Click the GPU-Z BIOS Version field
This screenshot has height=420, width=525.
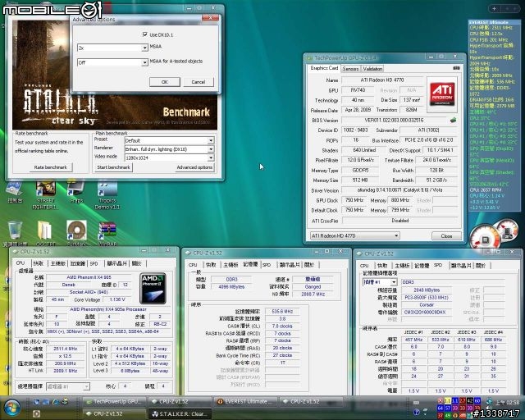pos(394,120)
